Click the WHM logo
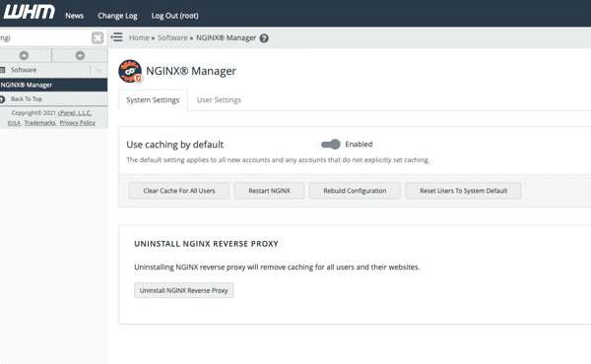 (29, 12)
